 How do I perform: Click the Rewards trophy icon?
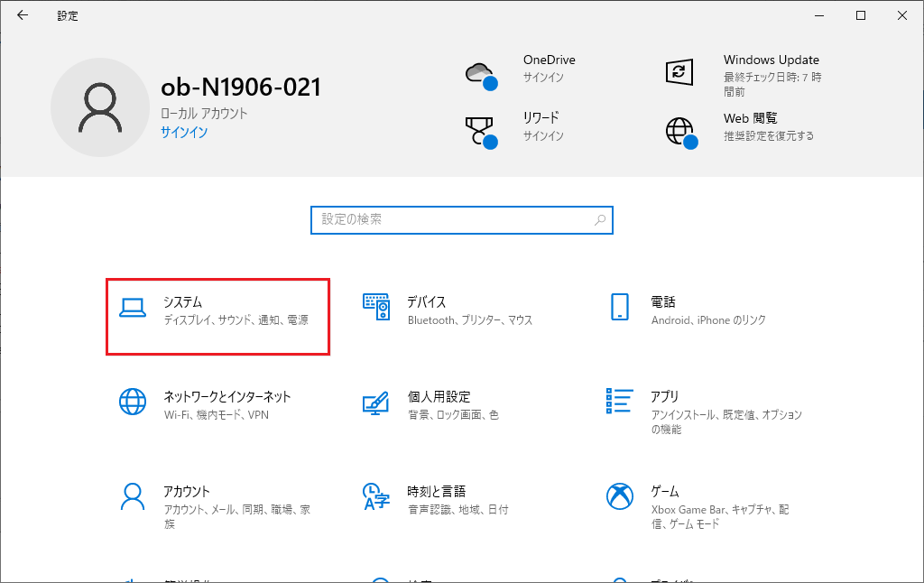tap(480, 131)
